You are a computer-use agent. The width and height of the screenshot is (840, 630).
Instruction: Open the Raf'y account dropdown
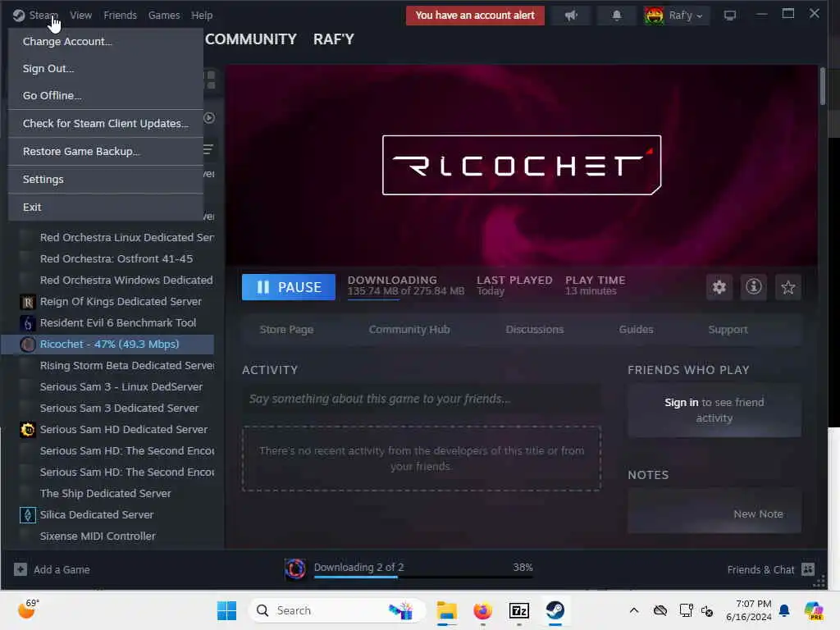(686, 16)
